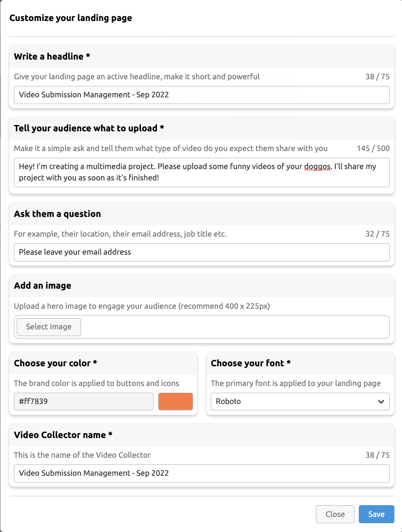Click the 'Customize your landing page' dialog title
This screenshot has height=532, width=402.
71,18
